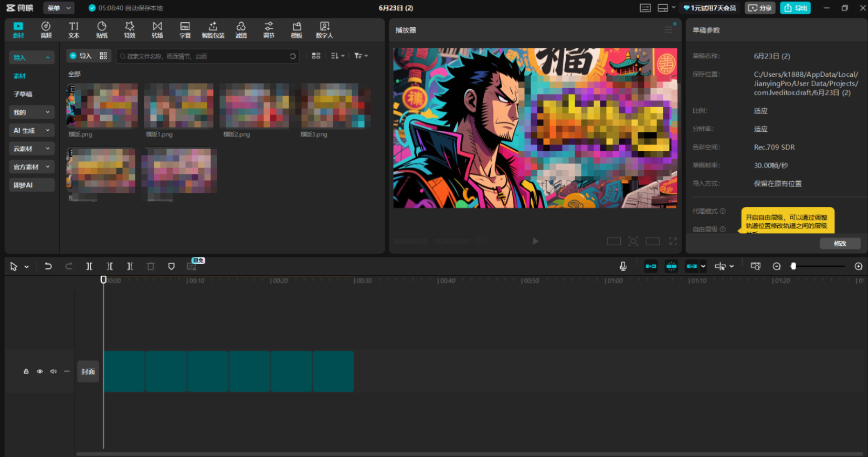Click the timeline zoom slider handle
This screenshot has height=457, width=868.
click(793, 266)
